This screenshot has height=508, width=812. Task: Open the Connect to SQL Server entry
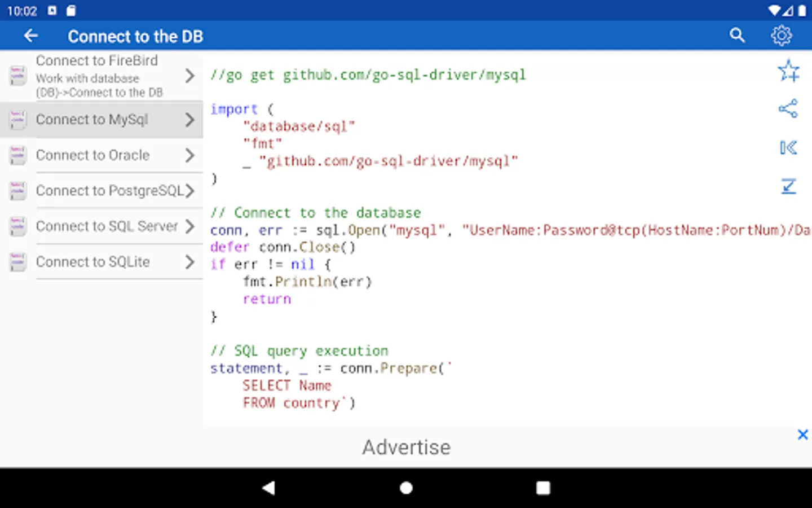tap(101, 226)
